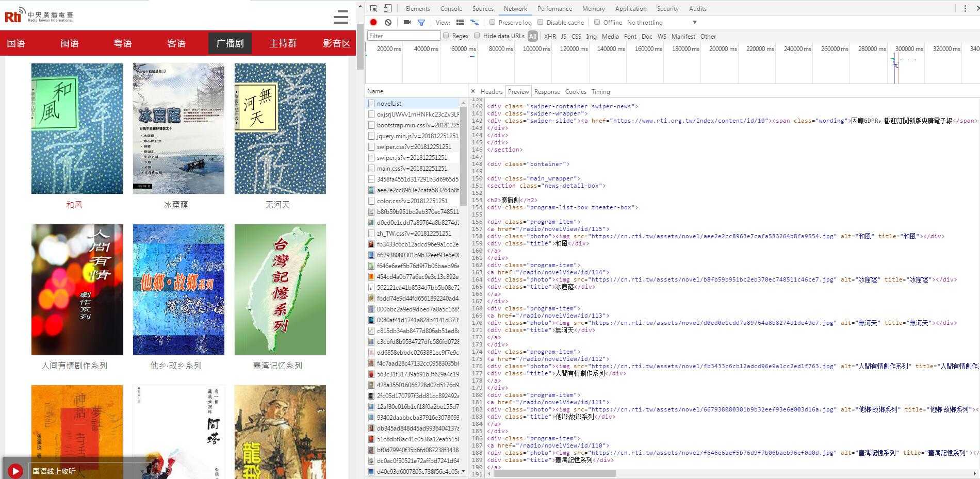The width and height of the screenshot is (980, 479).
Task: Toggle Offline checkbox
Action: click(597, 22)
